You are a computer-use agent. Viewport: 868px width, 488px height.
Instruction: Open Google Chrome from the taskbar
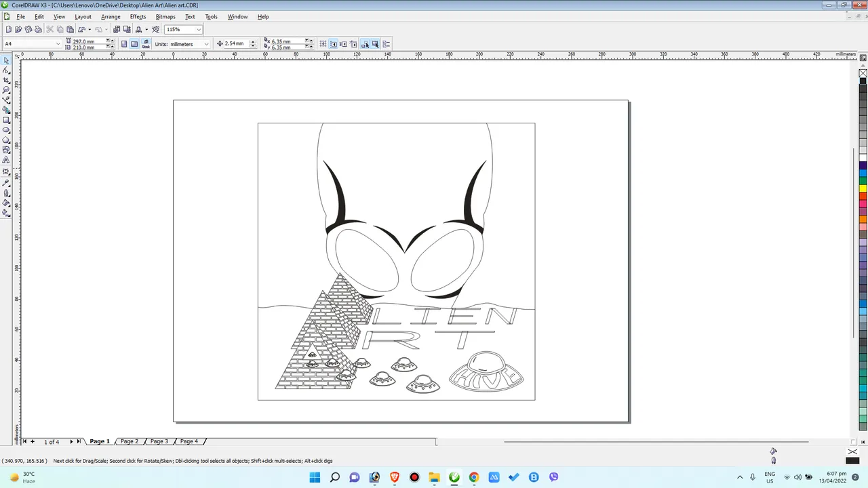point(474,477)
